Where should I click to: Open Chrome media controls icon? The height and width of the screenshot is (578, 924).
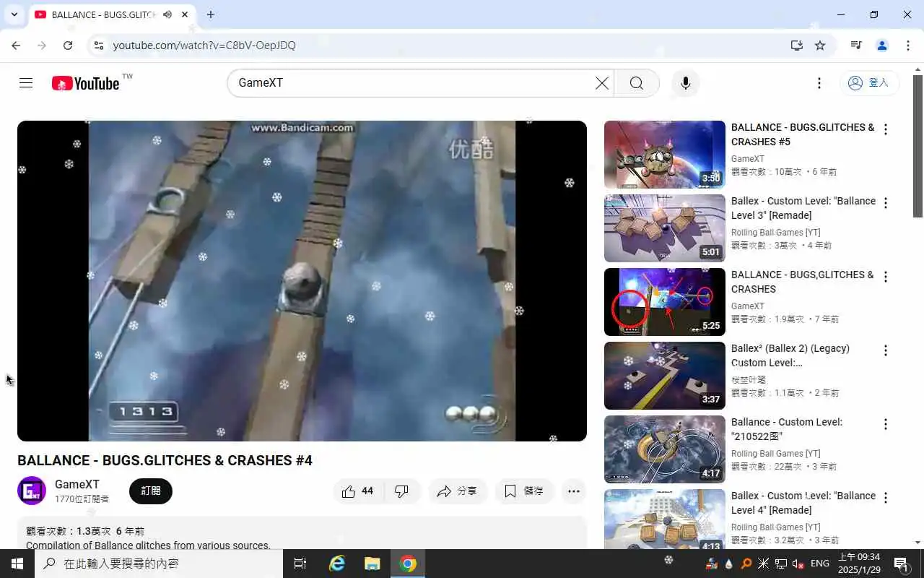click(x=856, y=46)
